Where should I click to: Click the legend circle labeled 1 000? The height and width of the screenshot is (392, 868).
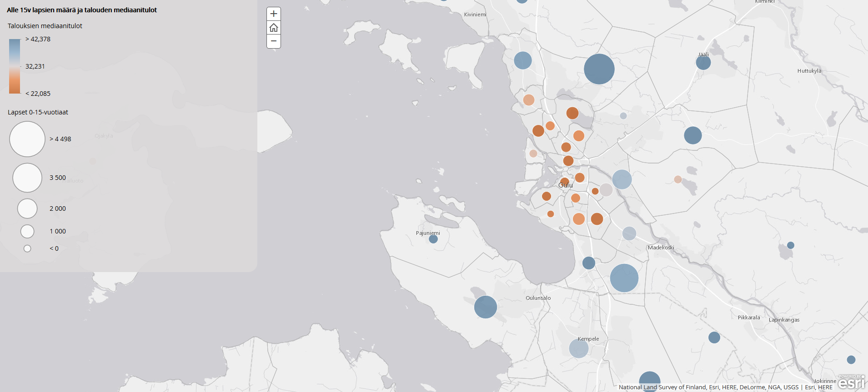[x=27, y=231]
